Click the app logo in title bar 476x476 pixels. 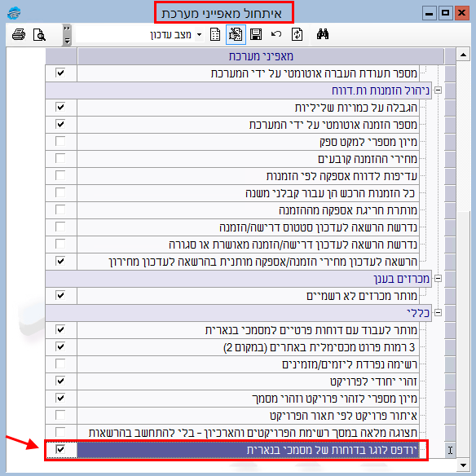(x=14, y=13)
